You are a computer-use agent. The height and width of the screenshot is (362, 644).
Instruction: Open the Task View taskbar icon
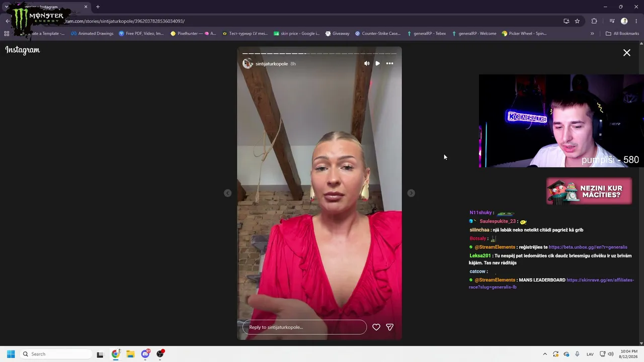(100, 354)
